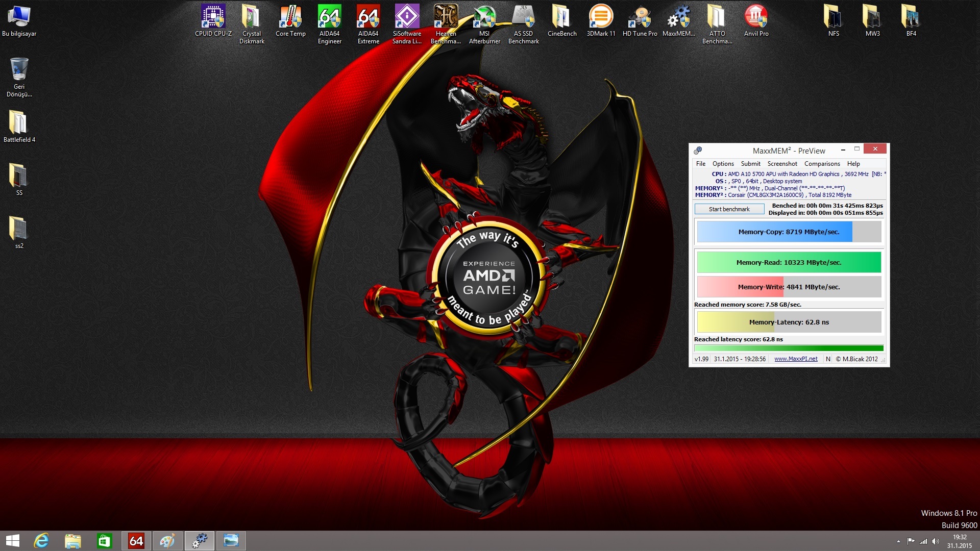
Task: Open Bu bilgisayar desktop icon
Action: [x=19, y=21]
